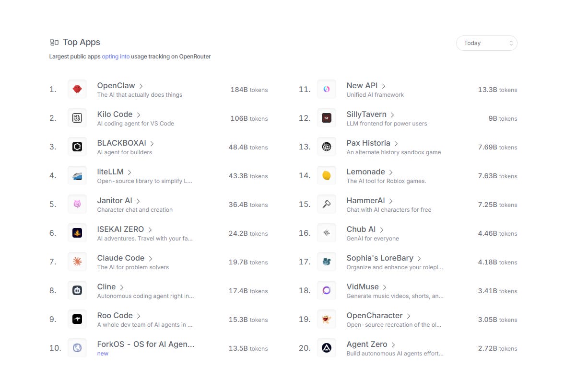The image size is (588, 389).
Task: Click the Agent Zero logo icon
Action: point(327,348)
